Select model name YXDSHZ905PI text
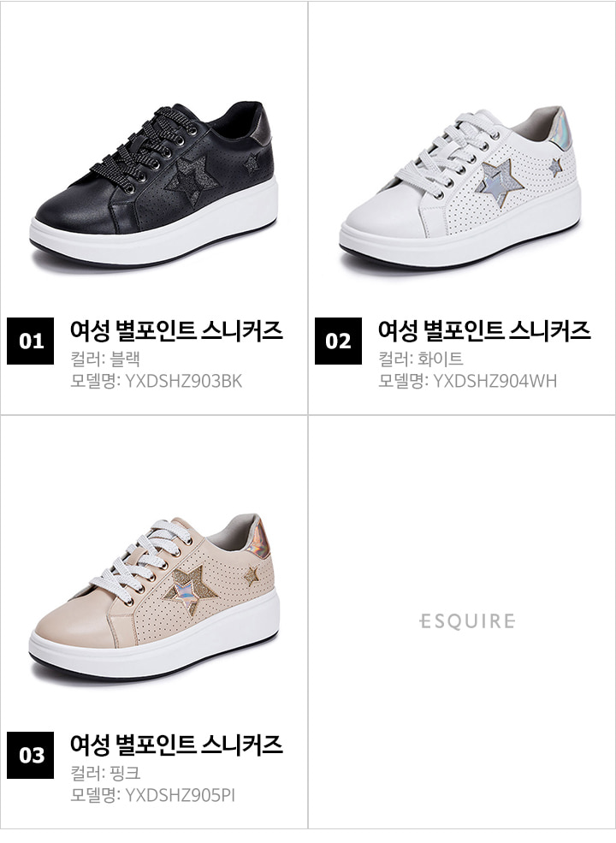This screenshot has height=843, width=616. (x=180, y=795)
